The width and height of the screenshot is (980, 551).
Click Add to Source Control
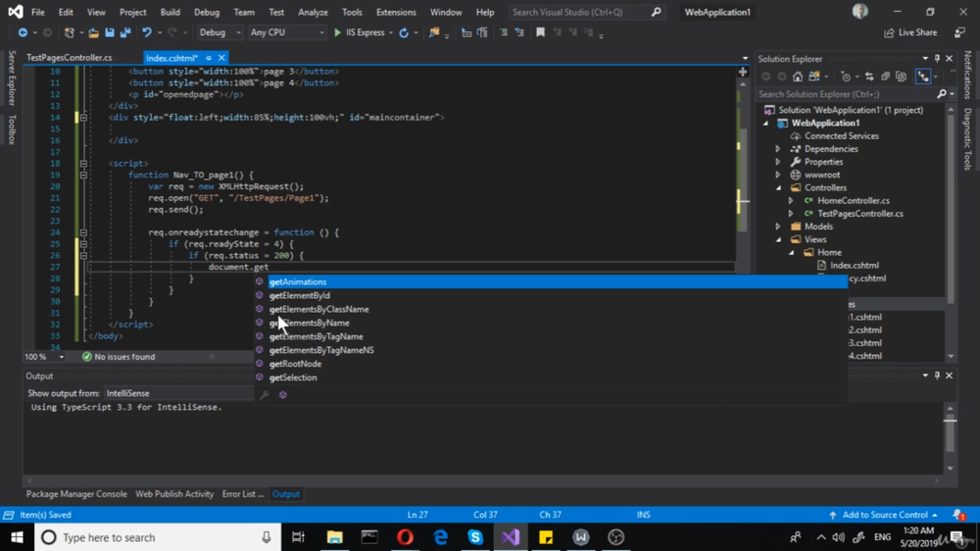click(884, 515)
